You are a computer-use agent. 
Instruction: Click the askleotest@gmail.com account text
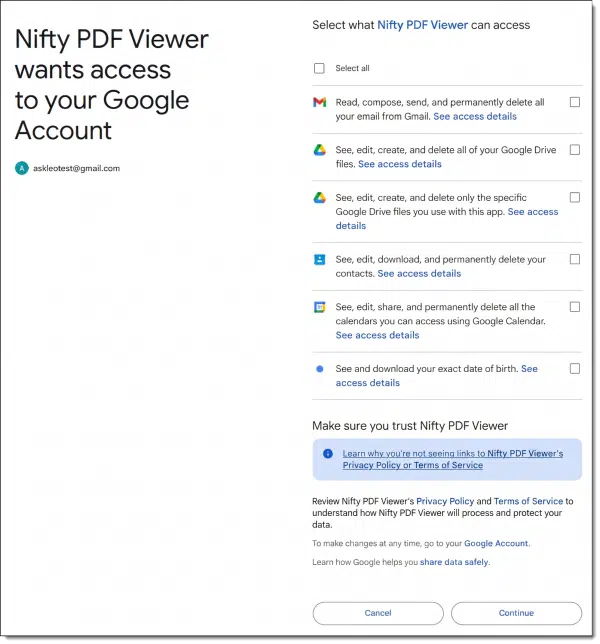(x=76, y=168)
